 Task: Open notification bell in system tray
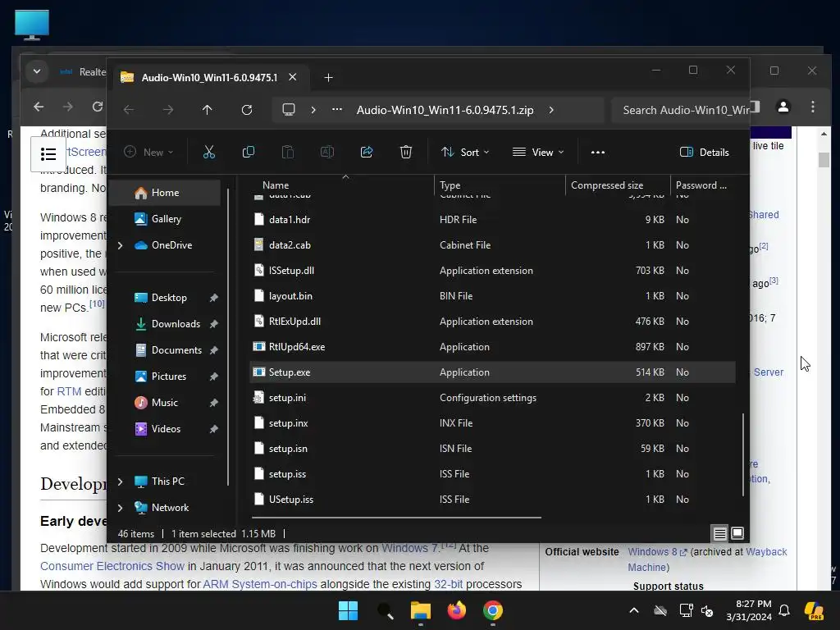[784, 610]
